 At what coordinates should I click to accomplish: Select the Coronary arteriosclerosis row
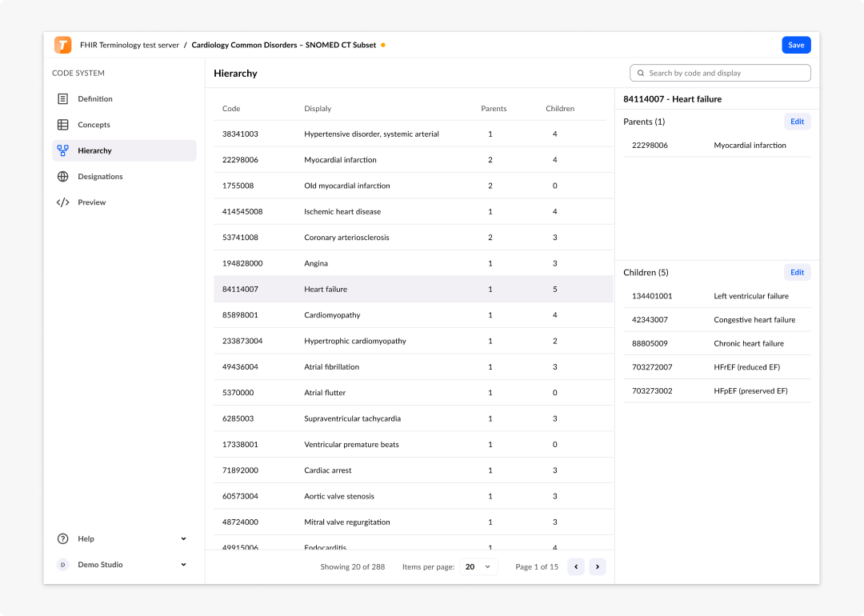coord(414,238)
